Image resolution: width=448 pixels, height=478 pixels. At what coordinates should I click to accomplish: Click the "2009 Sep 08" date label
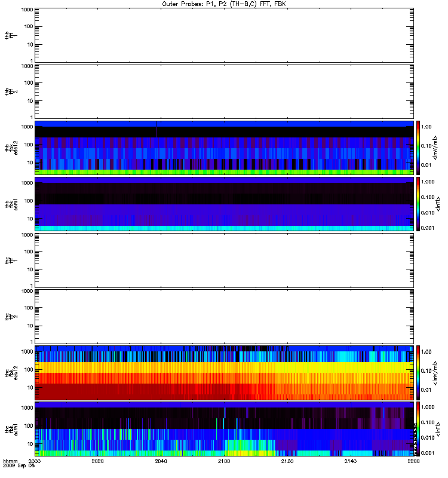(19, 466)
